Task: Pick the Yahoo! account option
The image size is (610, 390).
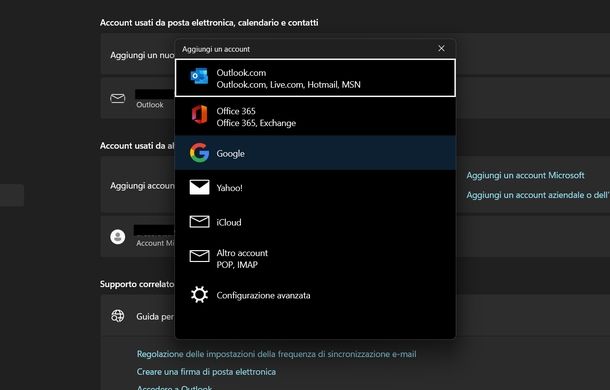Action: point(316,187)
